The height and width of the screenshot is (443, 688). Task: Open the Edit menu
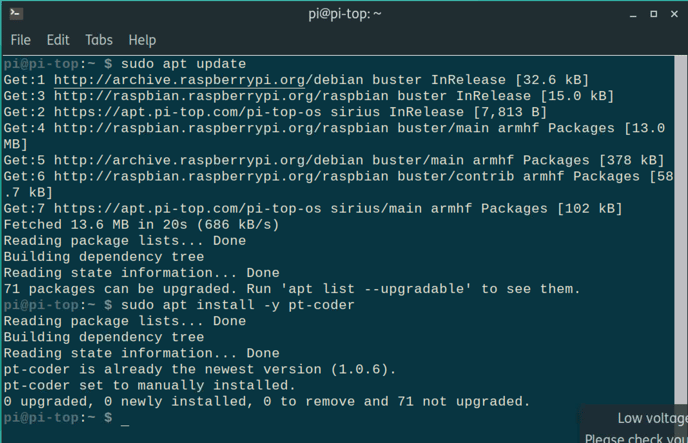[58, 40]
